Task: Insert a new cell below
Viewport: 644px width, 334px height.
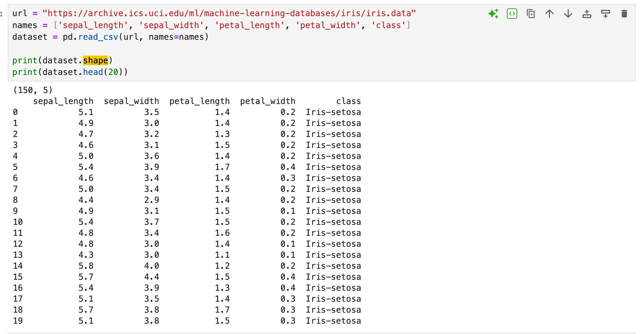Action: coord(606,14)
